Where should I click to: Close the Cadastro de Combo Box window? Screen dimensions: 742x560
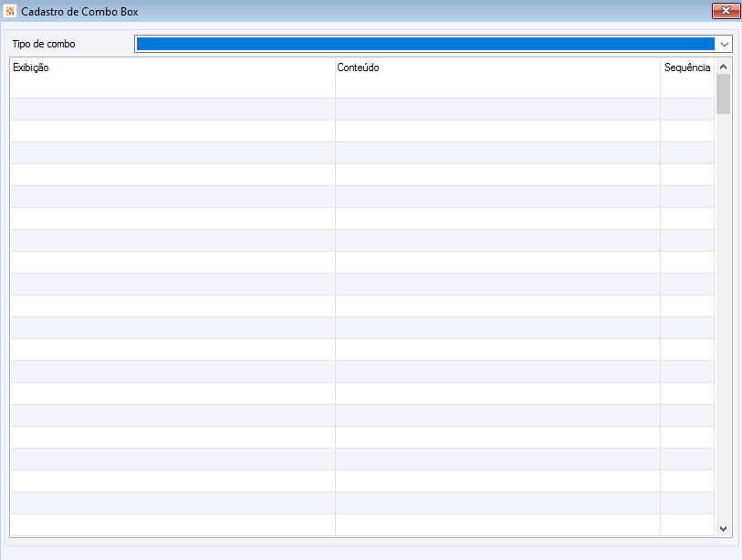click(x=726, y=10)
